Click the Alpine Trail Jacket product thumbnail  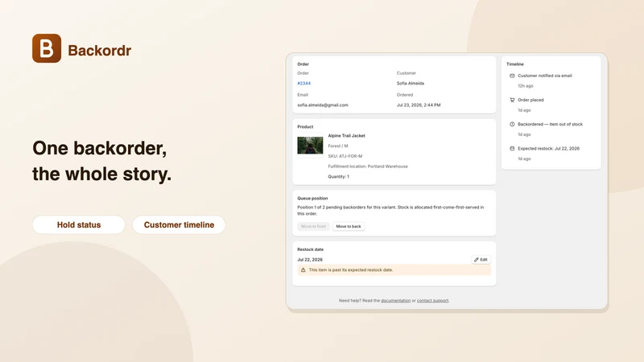[x=310, y=146]
